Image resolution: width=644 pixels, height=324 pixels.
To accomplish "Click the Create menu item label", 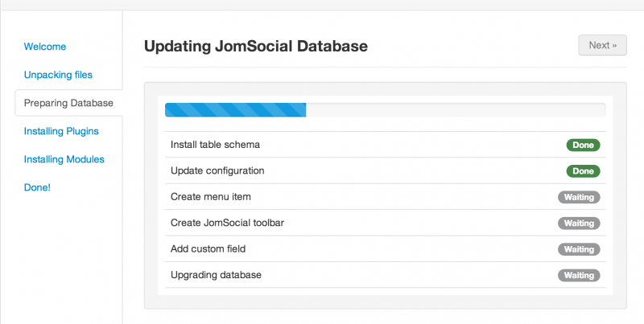I will pyautogui.click(x=211, y=196).
